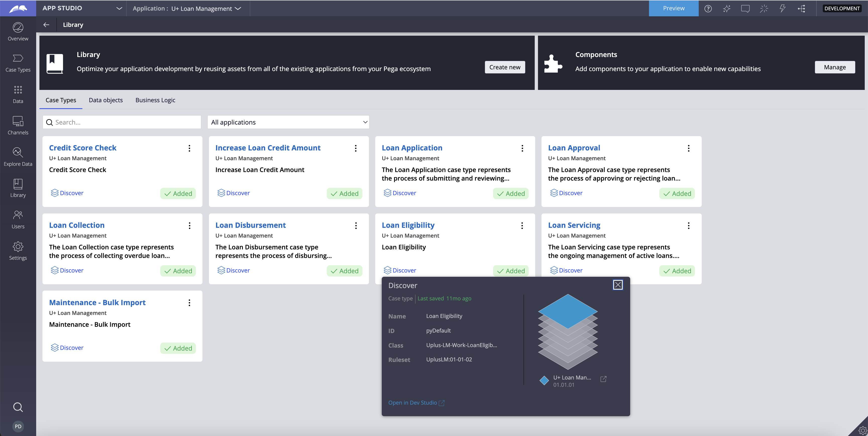Switch to the Business Logic tab
Image resolution: width=868 pixels, height=436 pixels.
click(155, 100)
